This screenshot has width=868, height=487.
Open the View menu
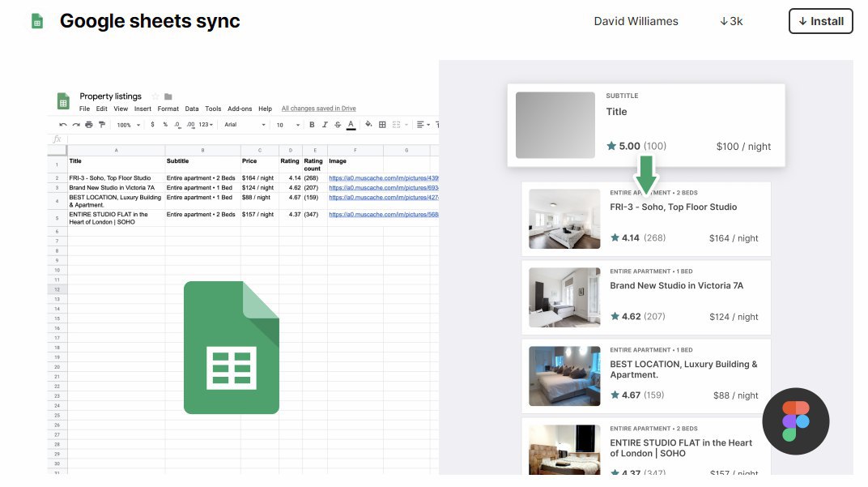121,109
